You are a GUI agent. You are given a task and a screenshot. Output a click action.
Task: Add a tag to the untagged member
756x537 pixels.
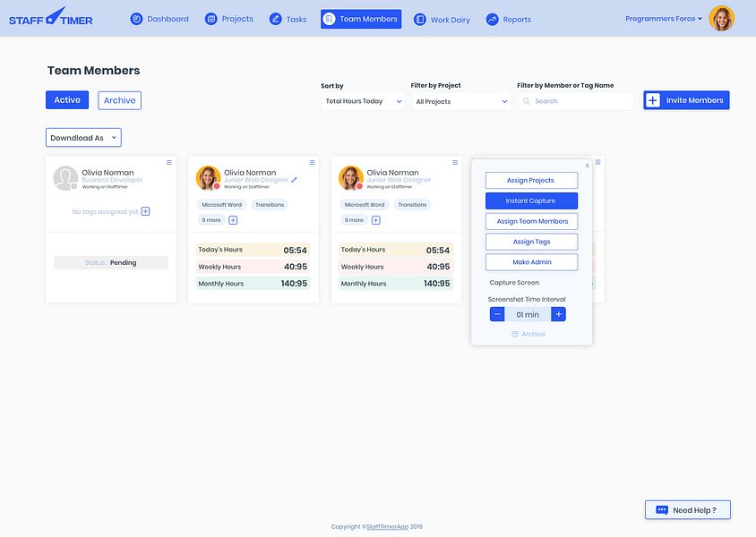[145, 211]
